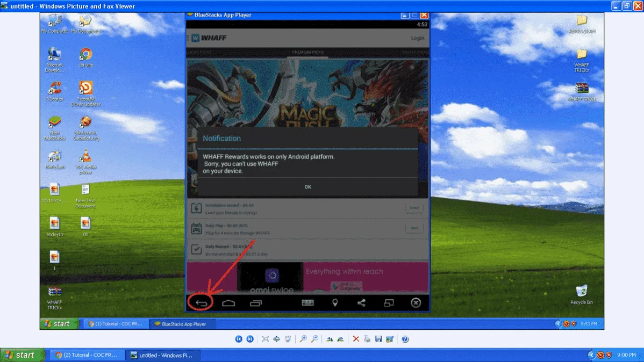
Task: Open Start BlueStacks desktop shortcut
Action: [55, 128]
